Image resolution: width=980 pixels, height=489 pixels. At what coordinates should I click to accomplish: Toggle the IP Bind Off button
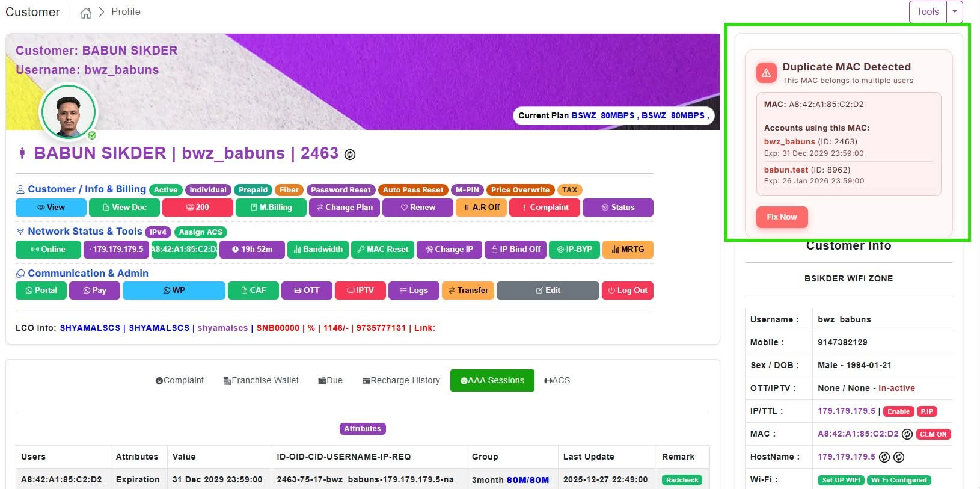[515, 250]
